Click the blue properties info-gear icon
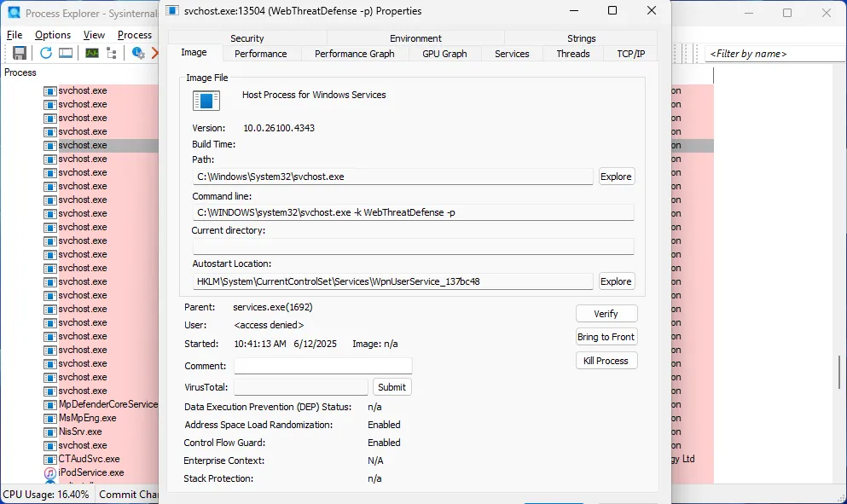Image resolution: width=847 pixels, height=504 pixels. 138,53
